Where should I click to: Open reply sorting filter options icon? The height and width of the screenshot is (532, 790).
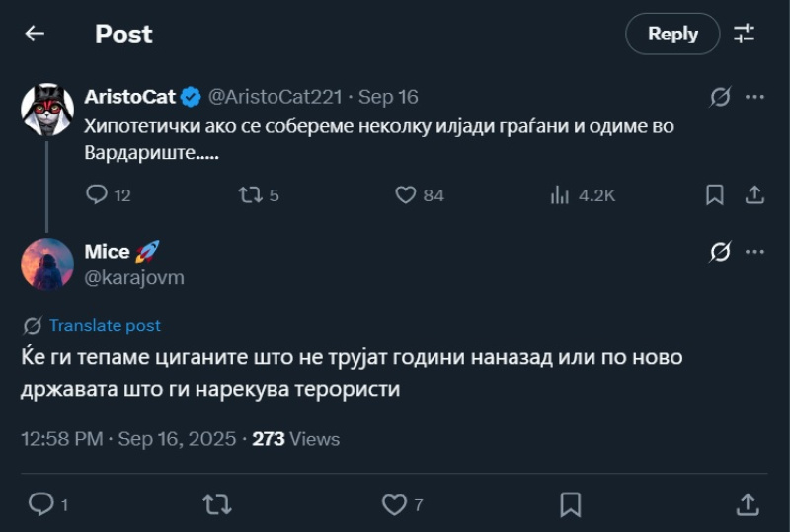pyautogui.click(x=745, y=34)
